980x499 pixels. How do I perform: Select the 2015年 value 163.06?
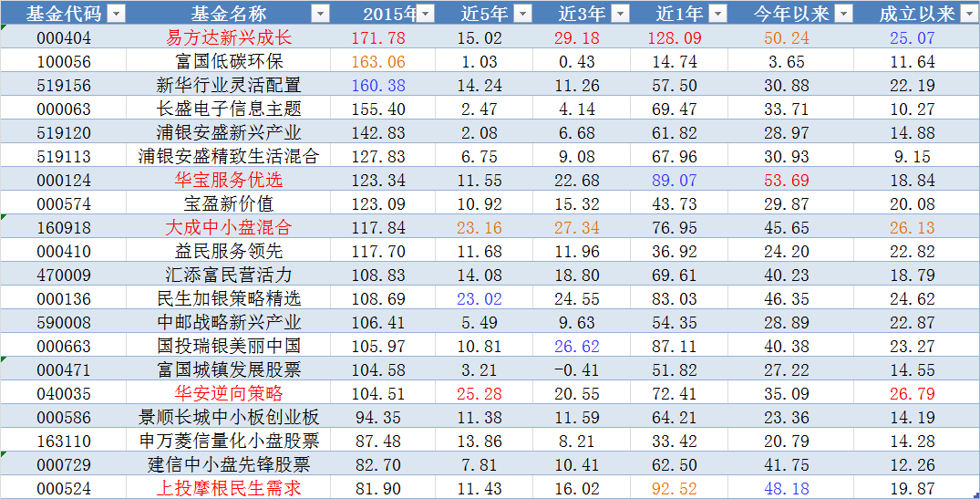(x=378, y=62)
